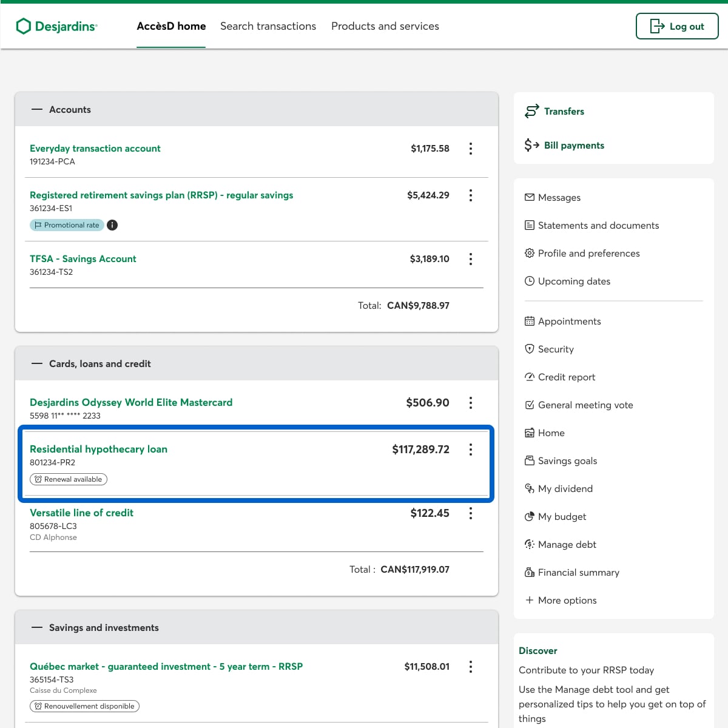Collapse the Savings and investments section
This screenshot has width=728, height=728.
tap(37, 628)
